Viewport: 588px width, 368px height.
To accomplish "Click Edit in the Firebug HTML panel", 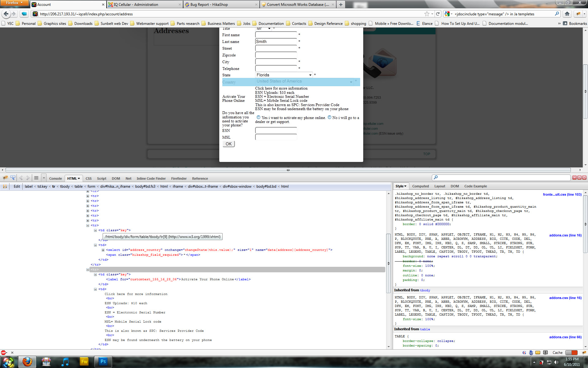I will (x=17, y=186).
